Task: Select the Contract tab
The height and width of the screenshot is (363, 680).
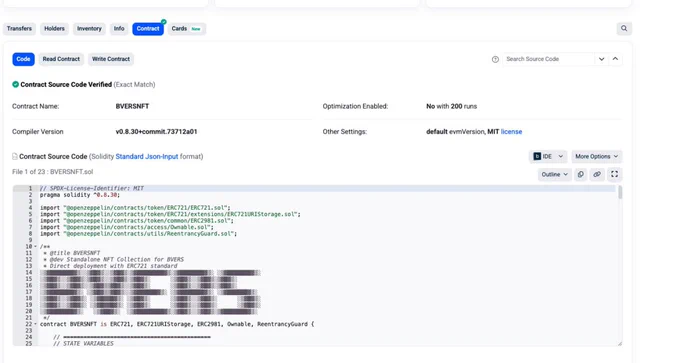Action: (x=148, y=29)
